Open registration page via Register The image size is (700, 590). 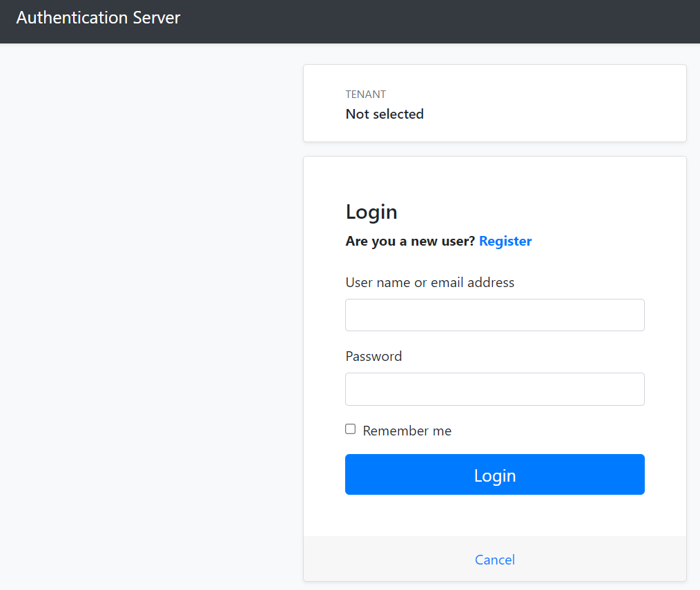pyautogui.click(x=505, y=241)
